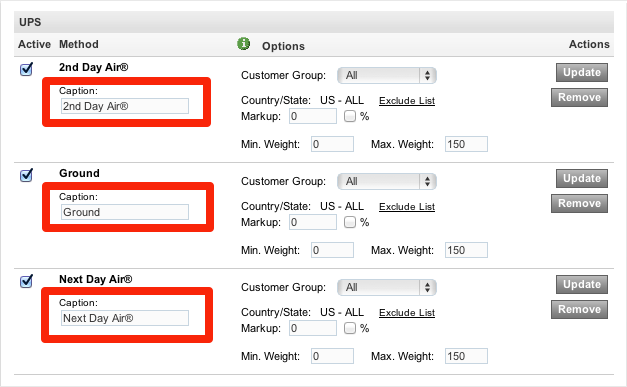Click Max. Weight field for Ground
The height and width of the screenshot is (387, 627).
click(x=466, y=250)
